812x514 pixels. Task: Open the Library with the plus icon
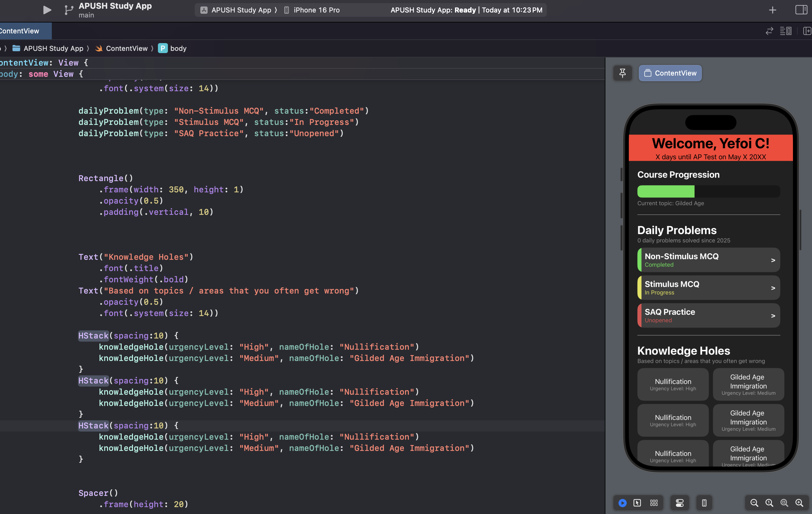point(772,10)
